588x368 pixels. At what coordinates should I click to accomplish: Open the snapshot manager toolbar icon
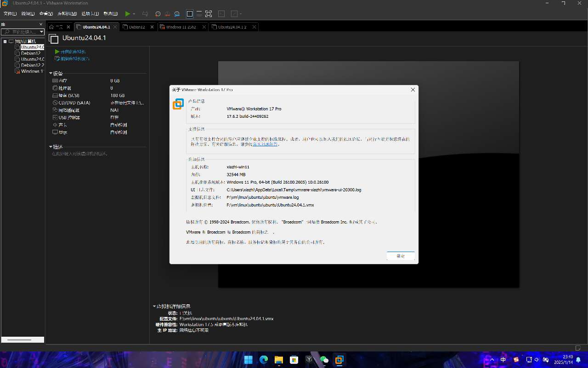(x=177, y=14)
